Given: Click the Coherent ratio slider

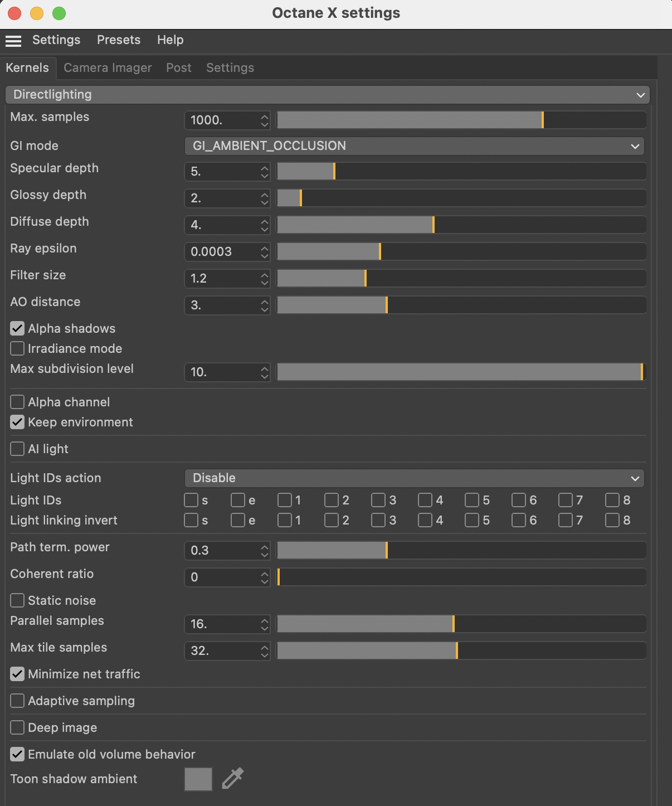Looking at the screenshot, I should pos(461,577).
